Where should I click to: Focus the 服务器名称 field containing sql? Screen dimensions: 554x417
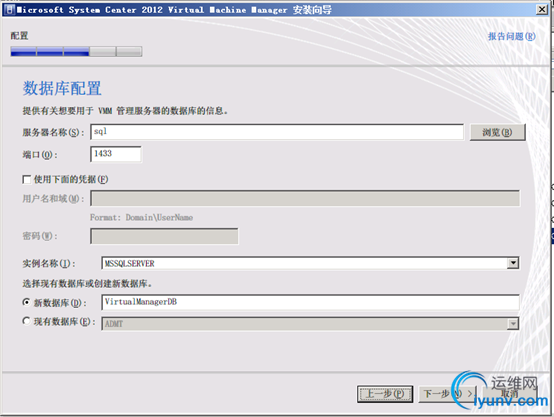coord(277,132)
